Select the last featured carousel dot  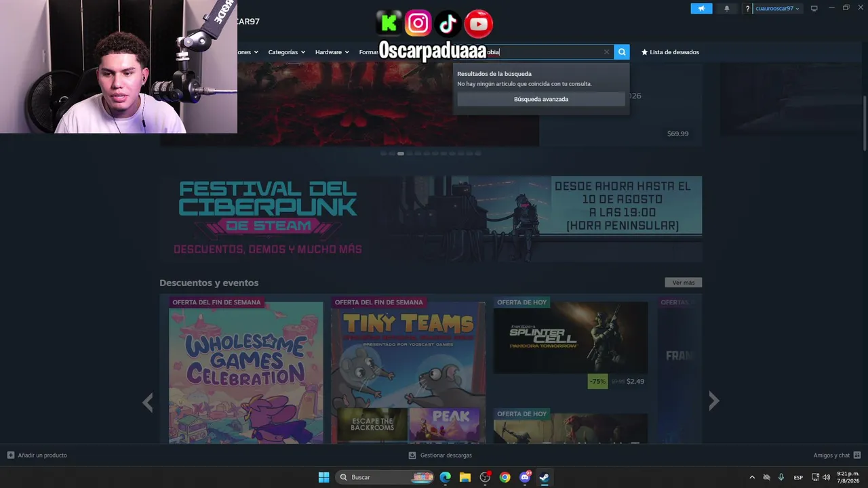[478, 154]
